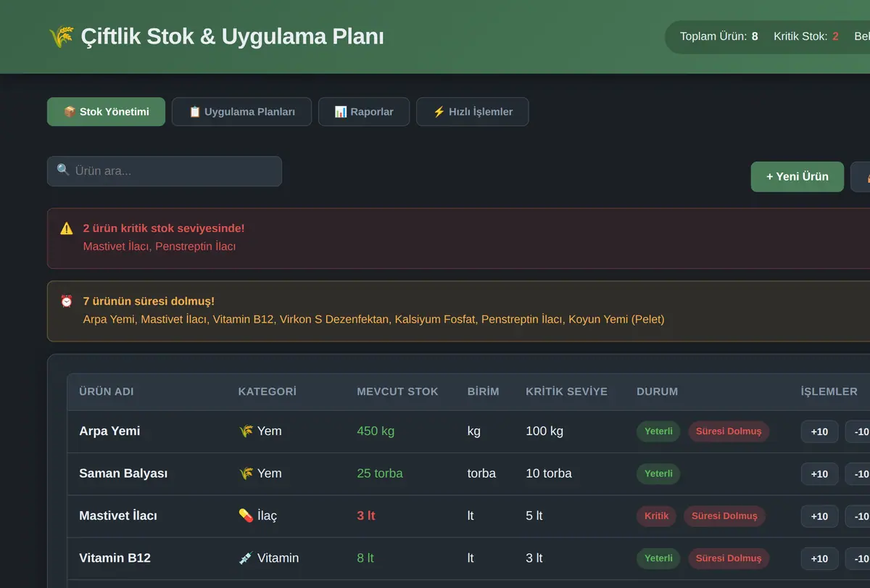Image resolution: width=870 pixels, height=588 pixels.
Task: Click the ÜRÜN ADI column header
Action: tap(107, 392)
